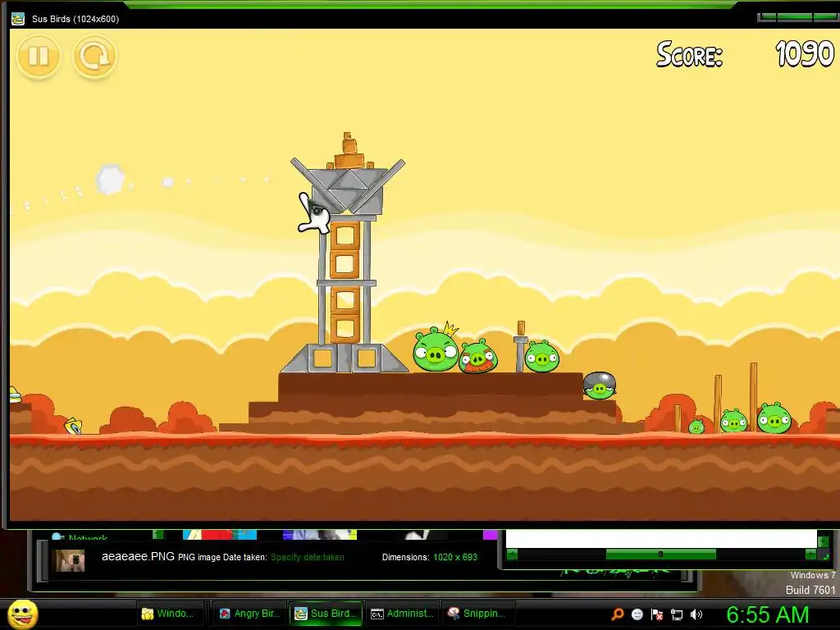Click the pig right of the small stone post
840x630 pixels.
point(541,356)
